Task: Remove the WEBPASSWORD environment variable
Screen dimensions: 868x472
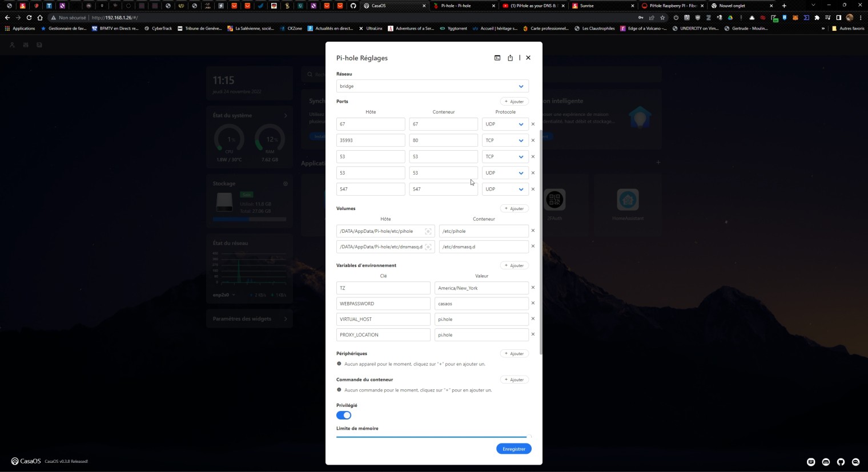Action: point(533,303)
